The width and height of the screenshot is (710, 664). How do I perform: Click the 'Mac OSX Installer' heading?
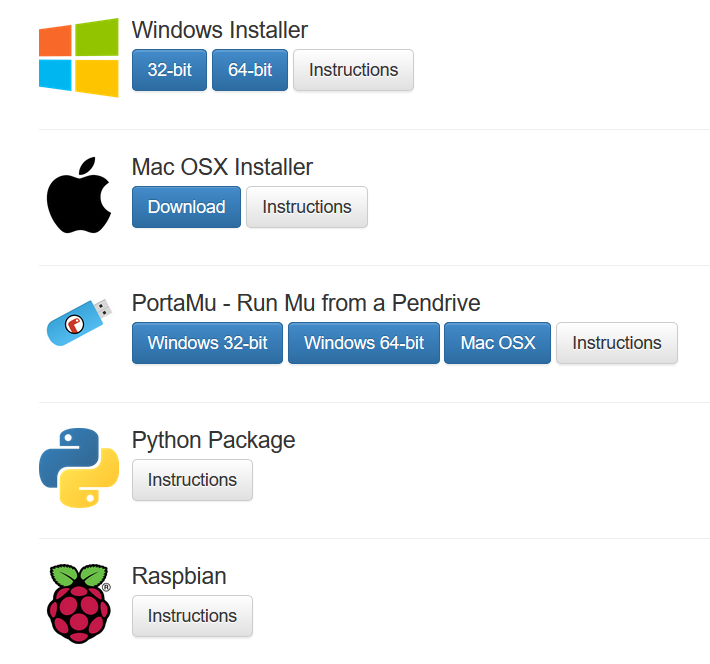(222, 167)
